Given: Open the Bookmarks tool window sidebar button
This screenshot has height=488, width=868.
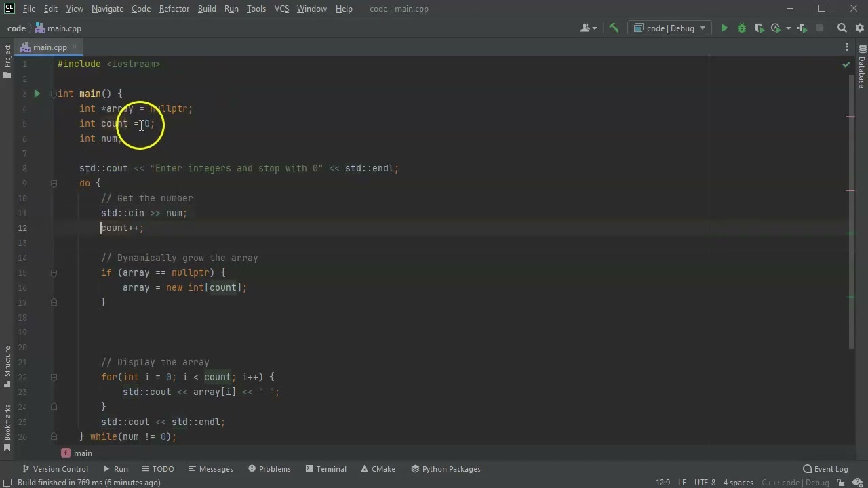Looking at the screenshot, I should (7, 428).
